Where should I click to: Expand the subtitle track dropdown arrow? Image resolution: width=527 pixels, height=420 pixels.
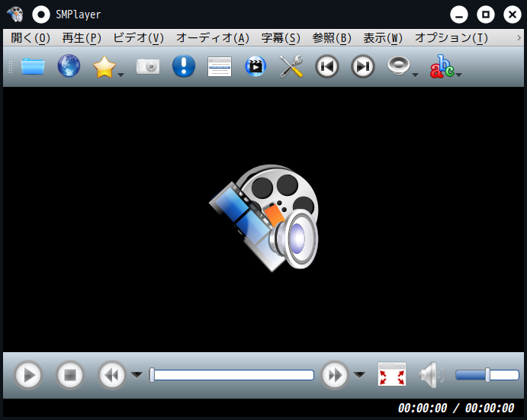[x=459, y=75]
